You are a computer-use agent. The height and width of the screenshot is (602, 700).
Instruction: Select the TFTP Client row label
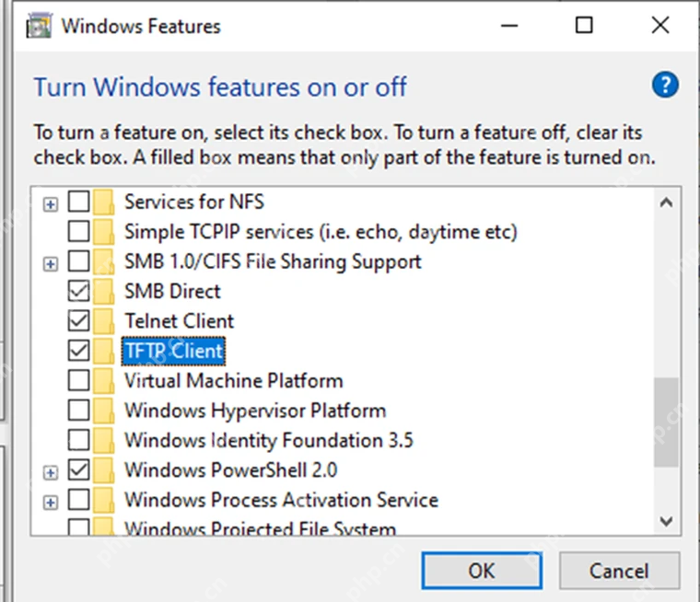173,351
